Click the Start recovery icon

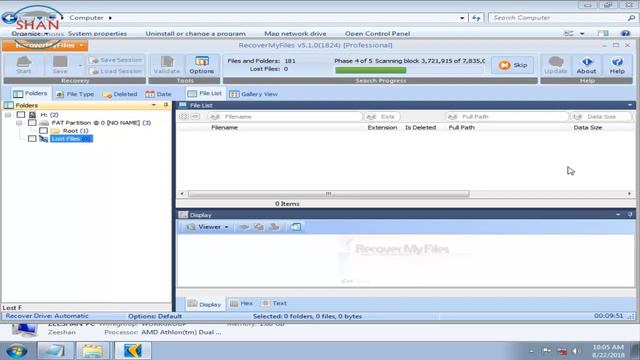pos(24,62)
